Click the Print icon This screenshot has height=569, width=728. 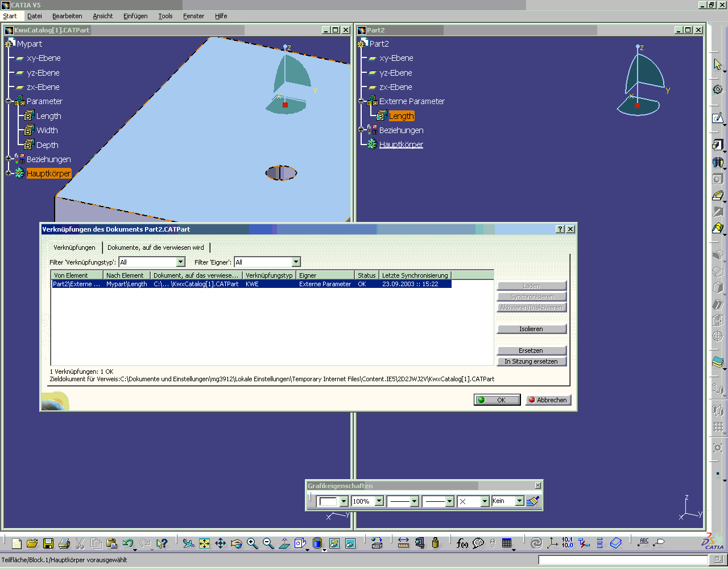[x=64, y=543]
